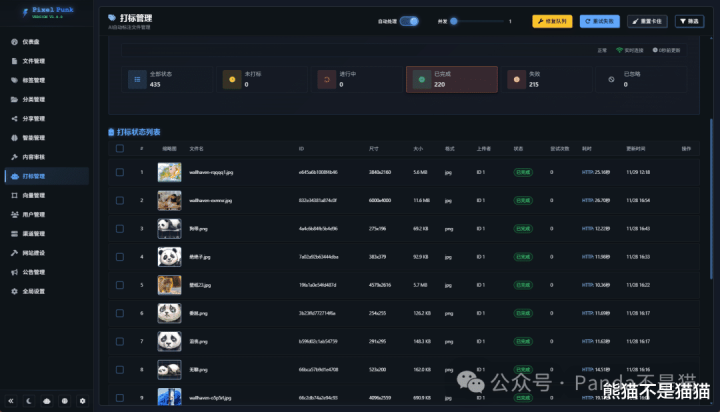Open the thumbnail of wallhaven image row 2

pyautogui.click(x=169, y=200)
